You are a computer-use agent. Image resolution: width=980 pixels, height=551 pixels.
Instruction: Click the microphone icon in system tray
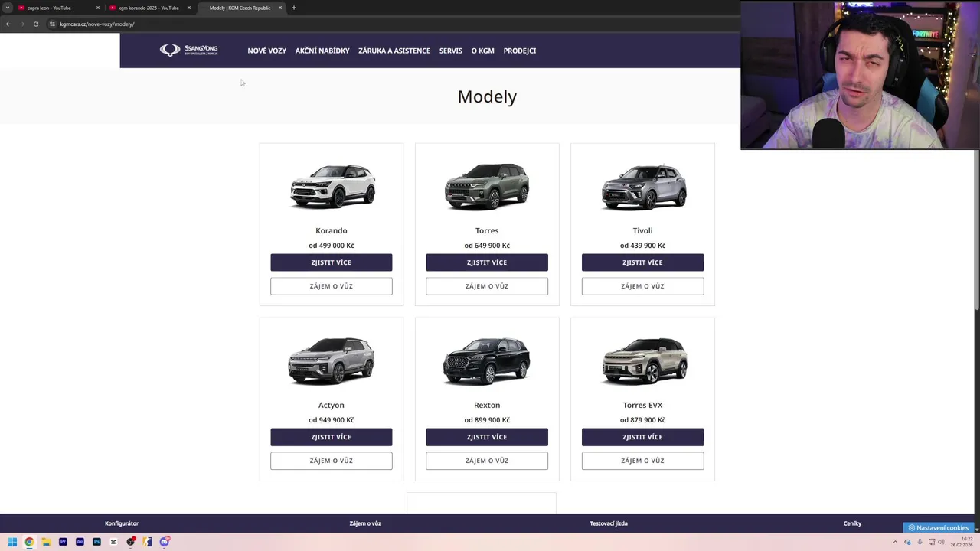coord(920,542)
